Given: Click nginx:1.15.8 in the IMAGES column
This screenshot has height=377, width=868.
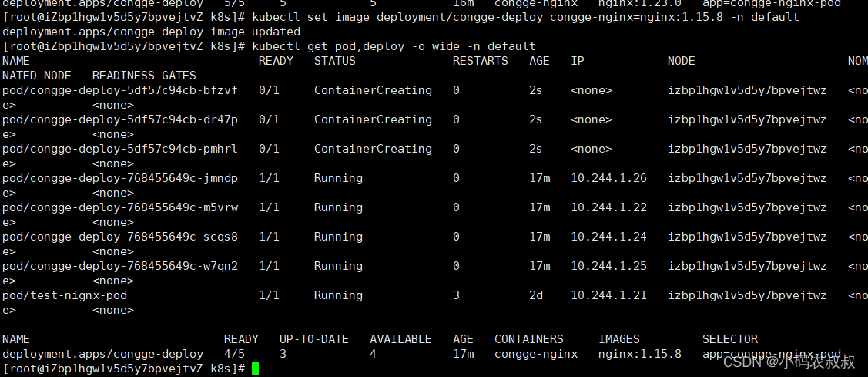Looking at the screenshot, I should click(x=639, y=354).
